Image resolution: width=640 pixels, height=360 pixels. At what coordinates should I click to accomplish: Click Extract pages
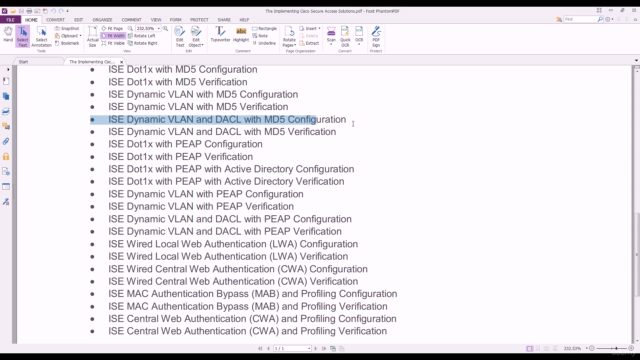pos(309,43)
